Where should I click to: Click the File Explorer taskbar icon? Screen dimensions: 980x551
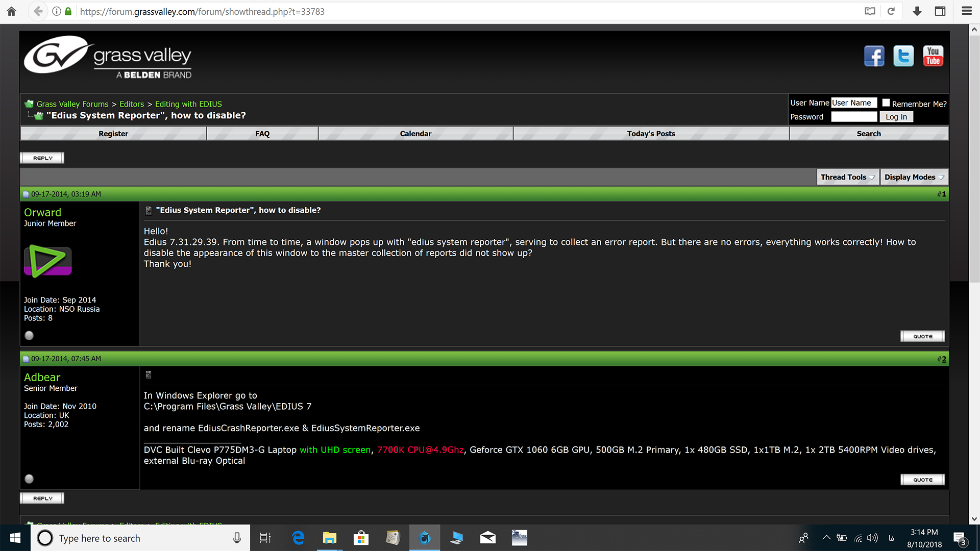329,538
